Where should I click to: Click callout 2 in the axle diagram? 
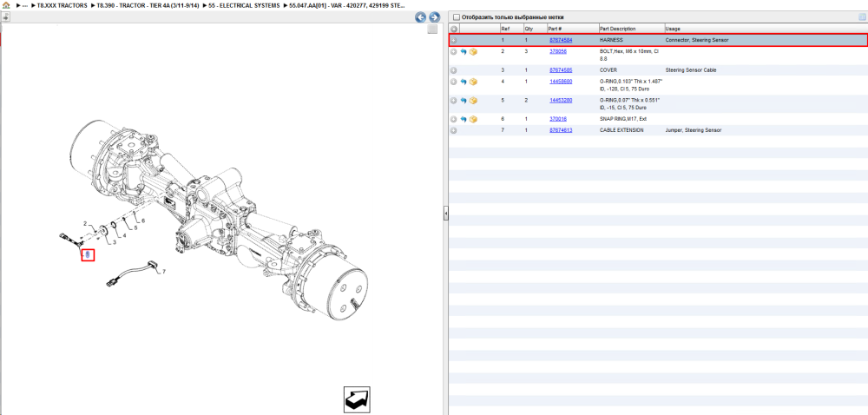coord(85,223)
